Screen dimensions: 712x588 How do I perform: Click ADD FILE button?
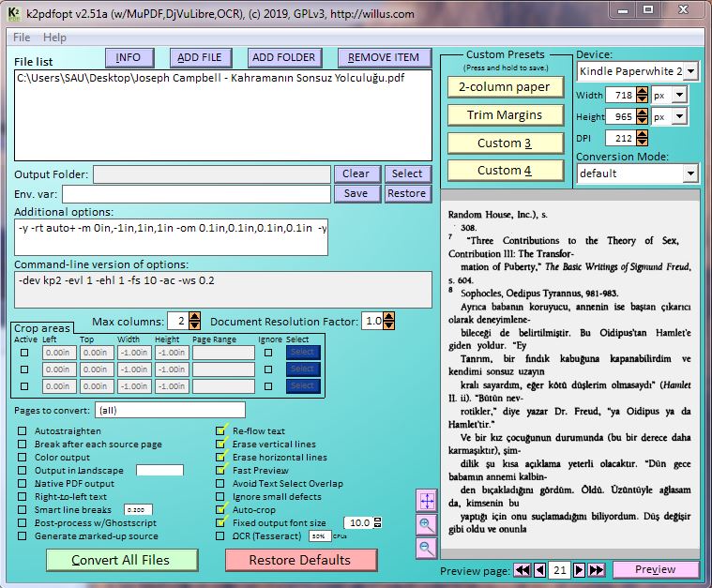(x=200, y=57)
